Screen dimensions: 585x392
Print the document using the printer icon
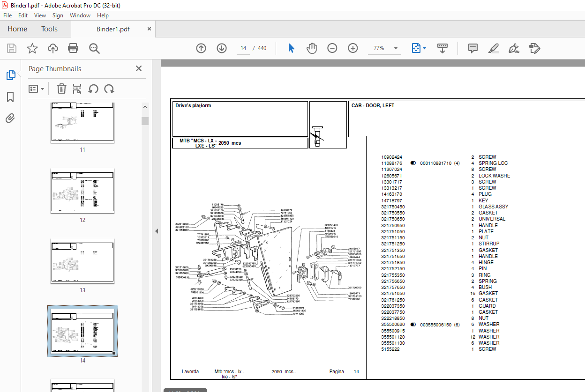[x=73, y=48]
